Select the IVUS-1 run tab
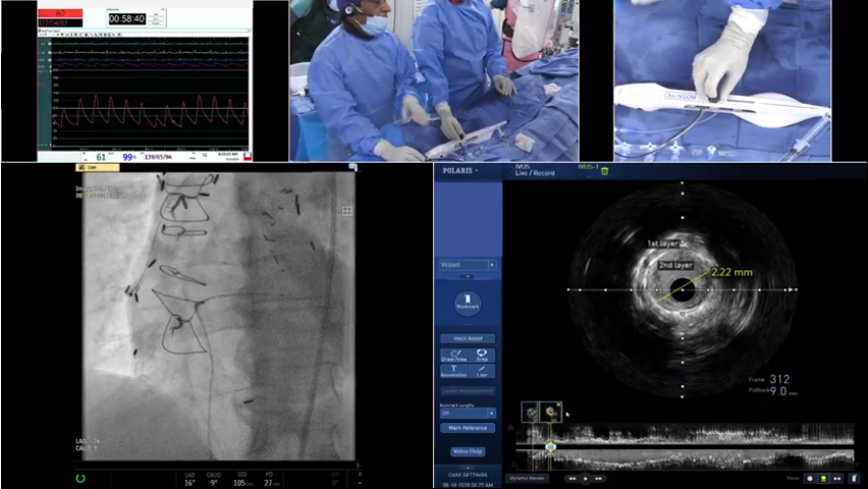The width and height of the screenshot is (868, 489). 588,167
